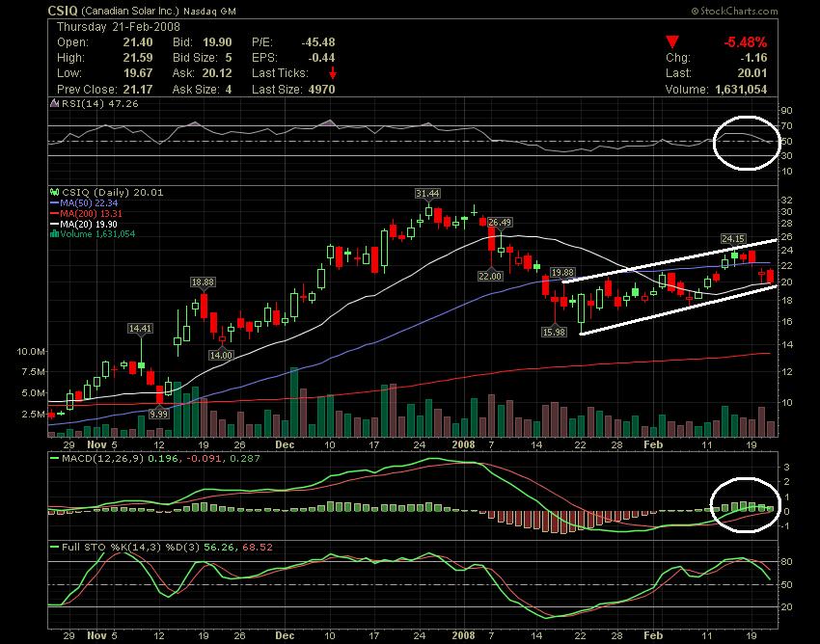Screen dimensions: 820x644
Task: Click the High value 21.59
Action: pyautogui.click(x=138, y=58)
